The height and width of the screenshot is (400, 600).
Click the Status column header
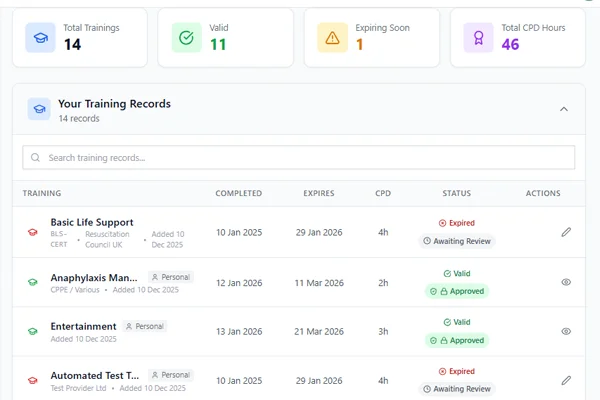coord(456,193)
